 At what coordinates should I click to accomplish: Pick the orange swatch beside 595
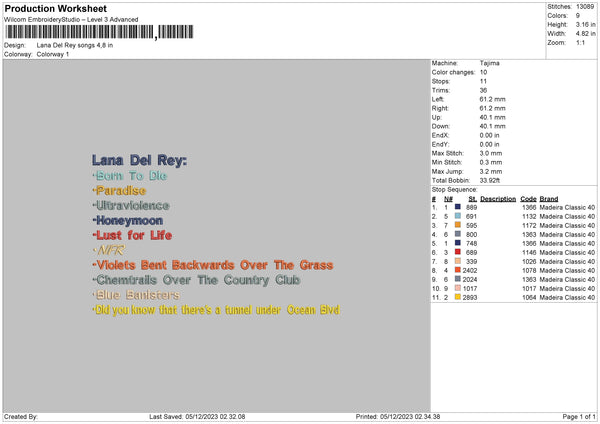458,225
